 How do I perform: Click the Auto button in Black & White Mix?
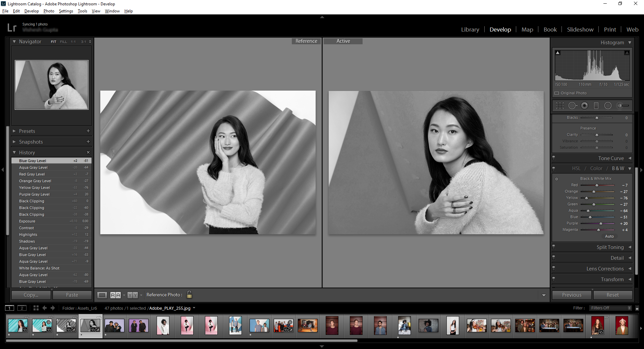609,236
